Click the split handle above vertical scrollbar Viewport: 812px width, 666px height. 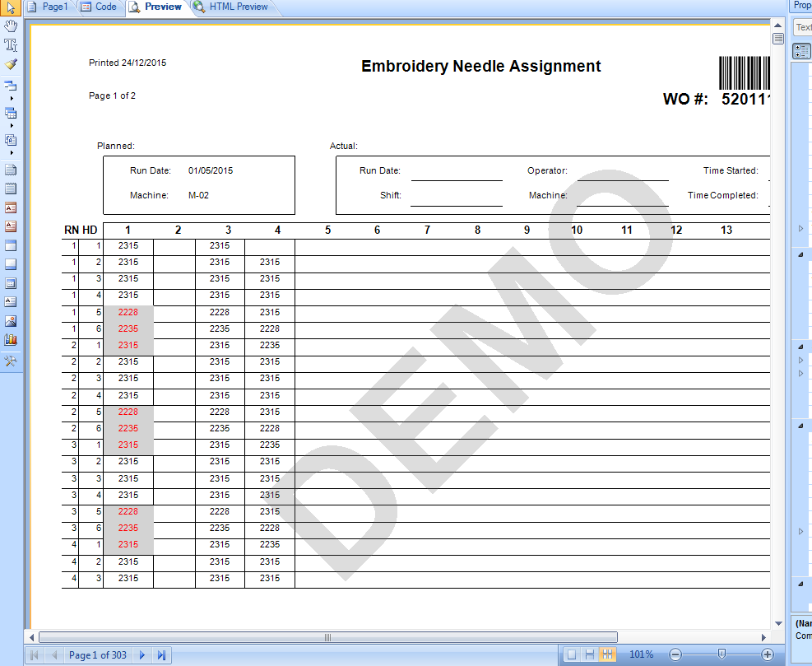click(x=777, y=39)
